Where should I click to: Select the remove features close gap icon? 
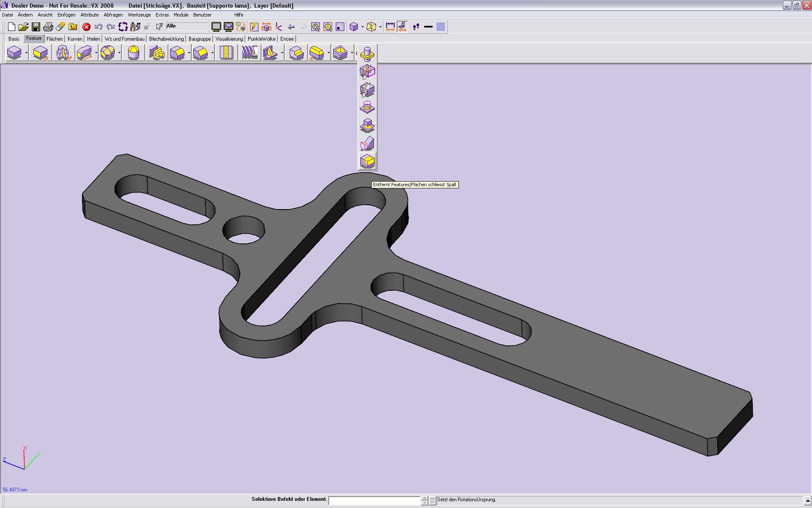point(367,162)
